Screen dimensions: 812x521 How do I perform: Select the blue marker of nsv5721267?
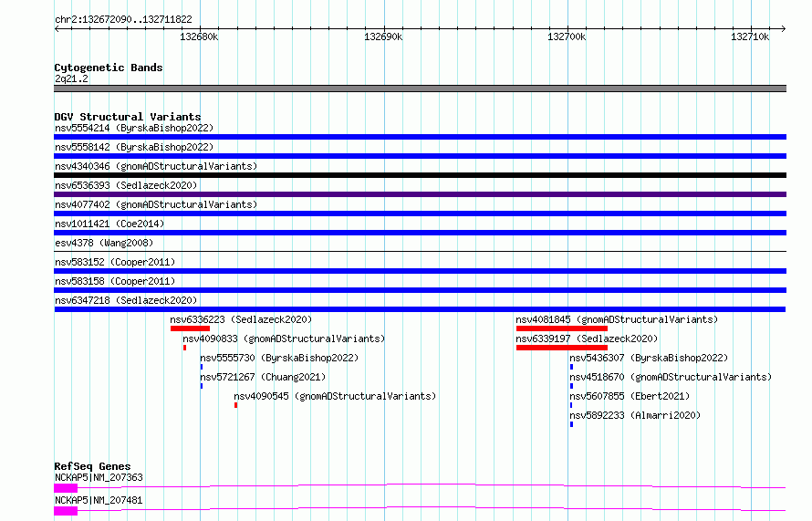click(x=202, y=386)
